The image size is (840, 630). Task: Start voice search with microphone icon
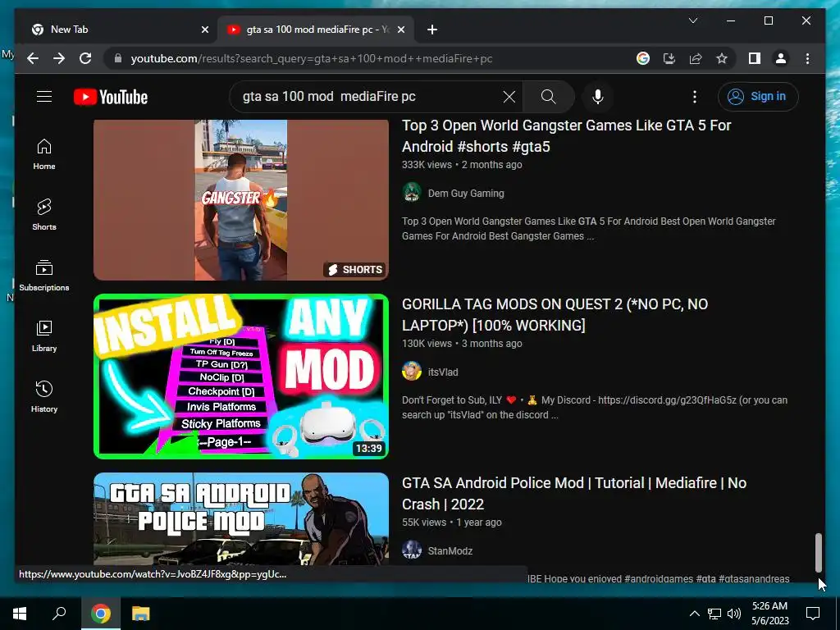click(598, 97)
